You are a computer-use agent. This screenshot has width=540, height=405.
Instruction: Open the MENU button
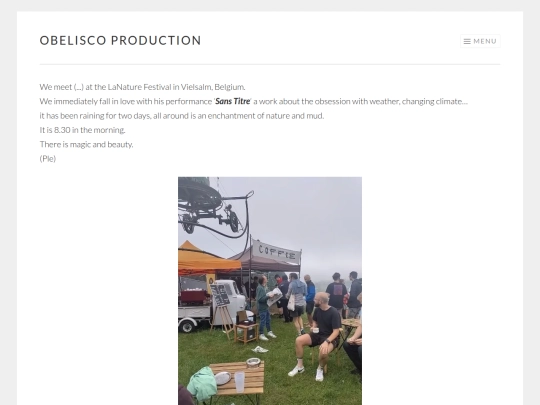click(x=480, y=41)
